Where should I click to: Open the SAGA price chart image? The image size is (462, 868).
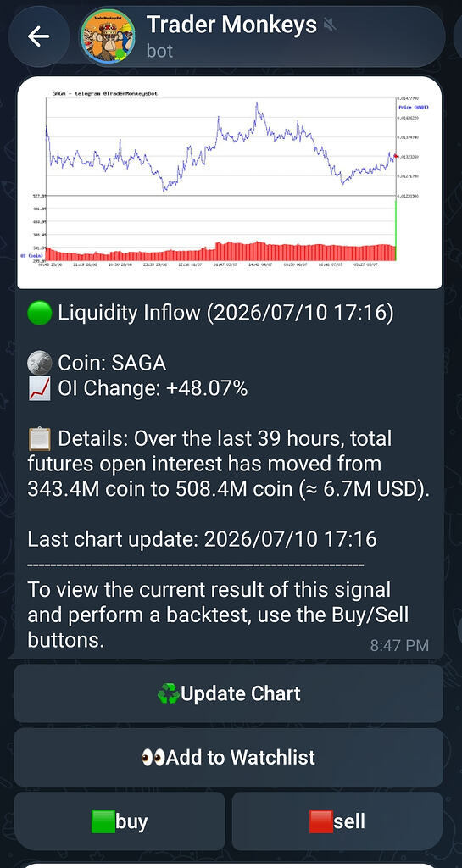click(230, 183)
